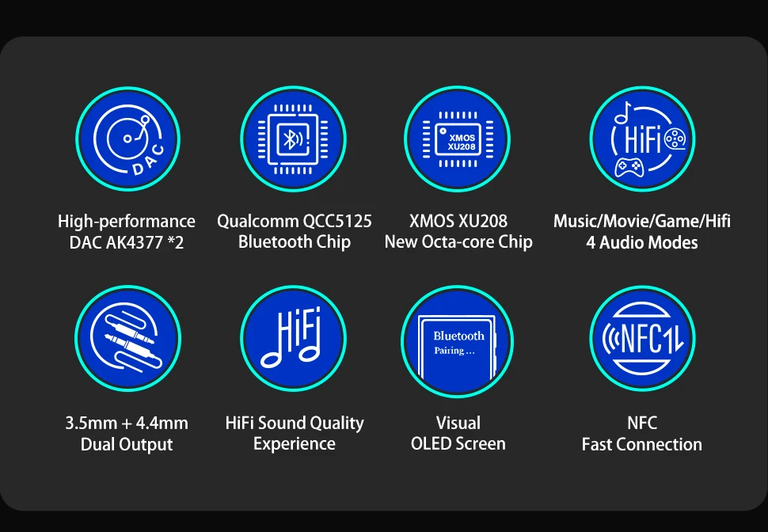Click 'NFC Fast Connection' caption

(x=642, y=434)
